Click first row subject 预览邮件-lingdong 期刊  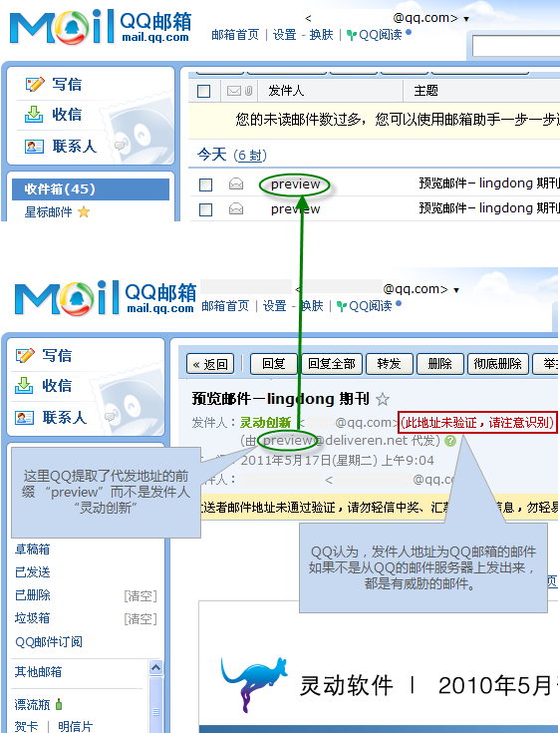click(x=489, y=183)
